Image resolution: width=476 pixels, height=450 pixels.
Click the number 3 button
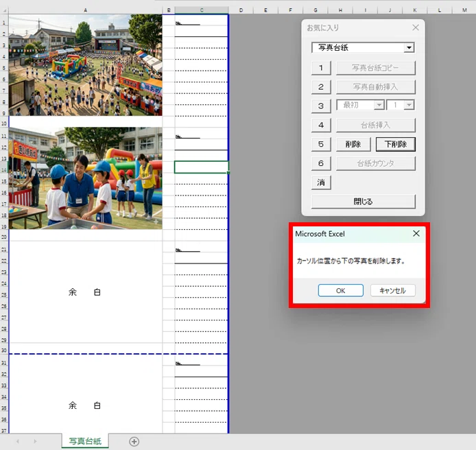coord(321,106)
